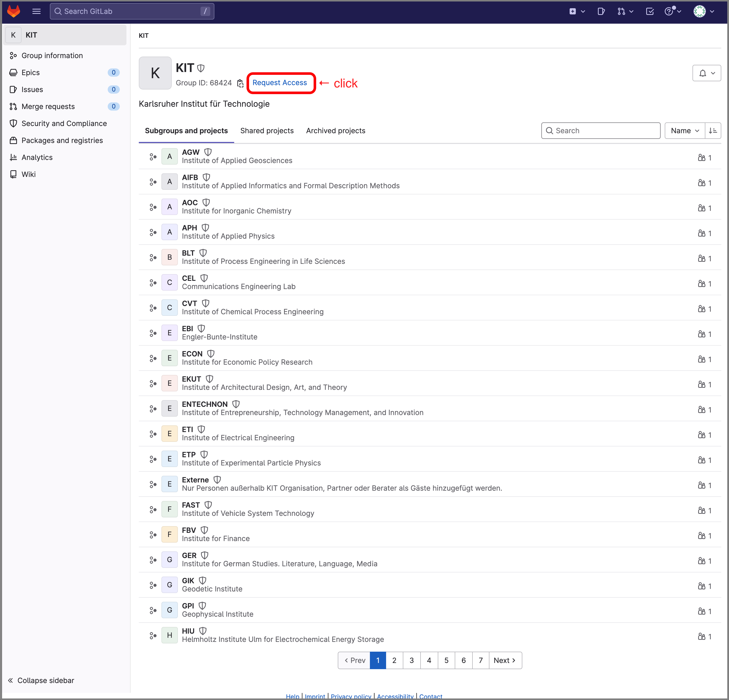Viewport: 729px width, 700px height.
Task: Open the Name sort dropdown
Action: [684, 130]
